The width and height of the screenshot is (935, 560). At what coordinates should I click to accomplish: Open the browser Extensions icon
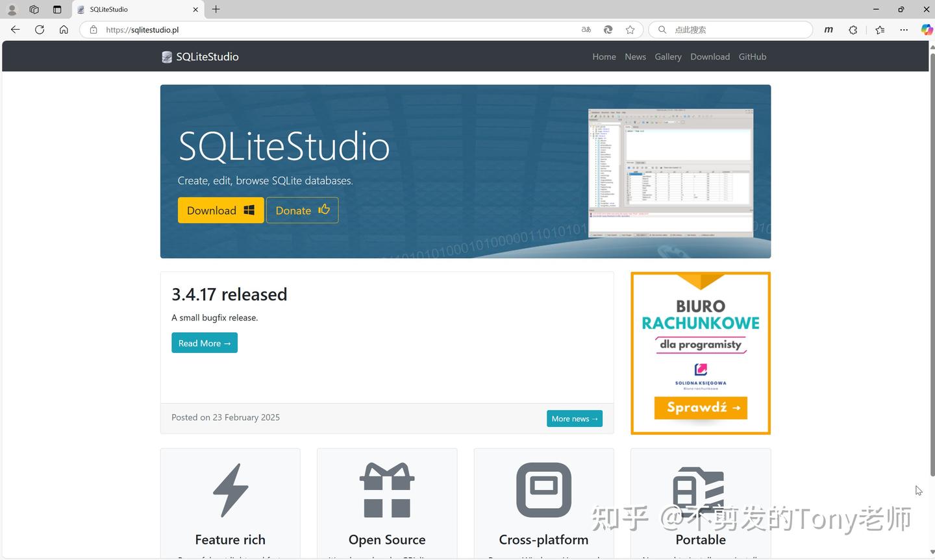(853, 29)
